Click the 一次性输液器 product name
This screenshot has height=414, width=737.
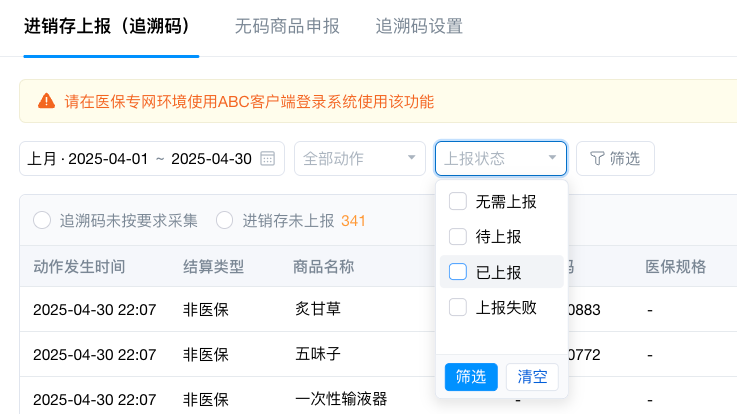(341, 397)
